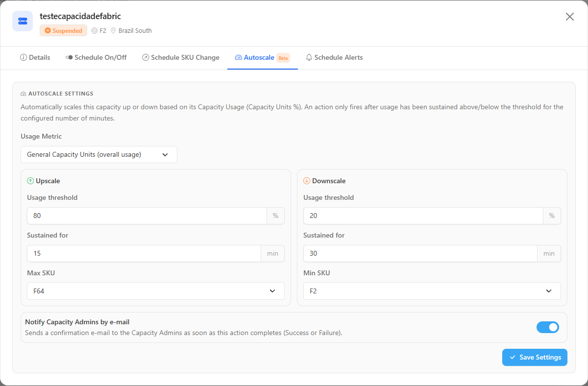588x386 pixels.
Task: Click the Upscale Sustained for field (15)
Action: pos(144,253)
